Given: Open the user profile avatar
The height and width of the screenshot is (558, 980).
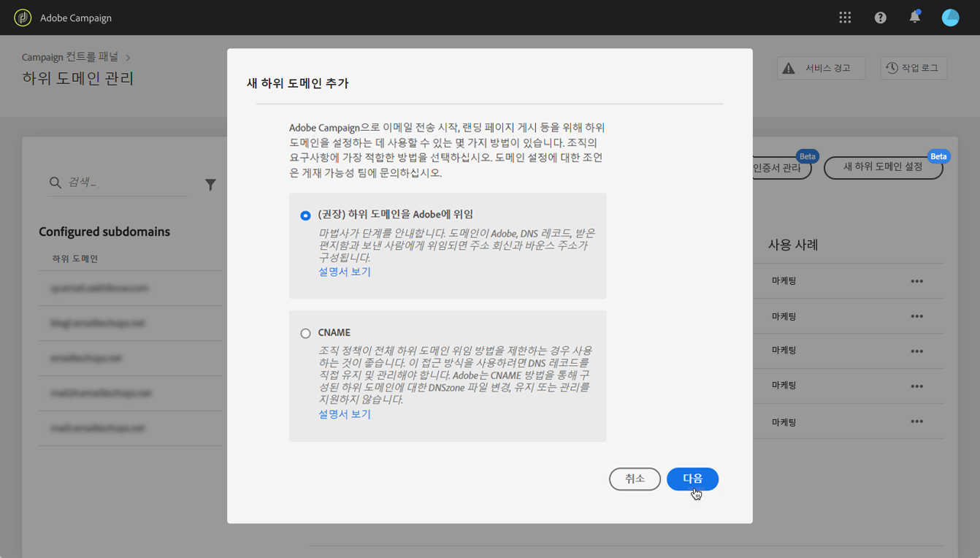Looking at the screenshot, I should tap(950, 18).
